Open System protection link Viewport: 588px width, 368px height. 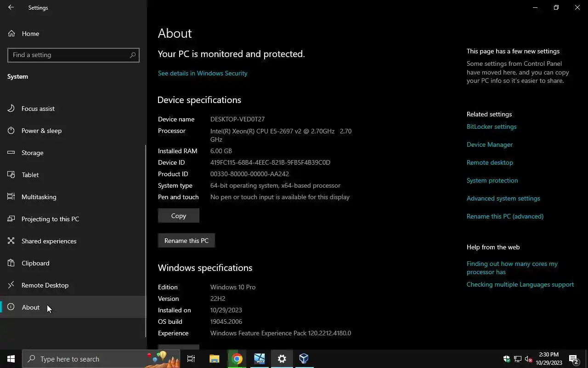pos(492,180)
